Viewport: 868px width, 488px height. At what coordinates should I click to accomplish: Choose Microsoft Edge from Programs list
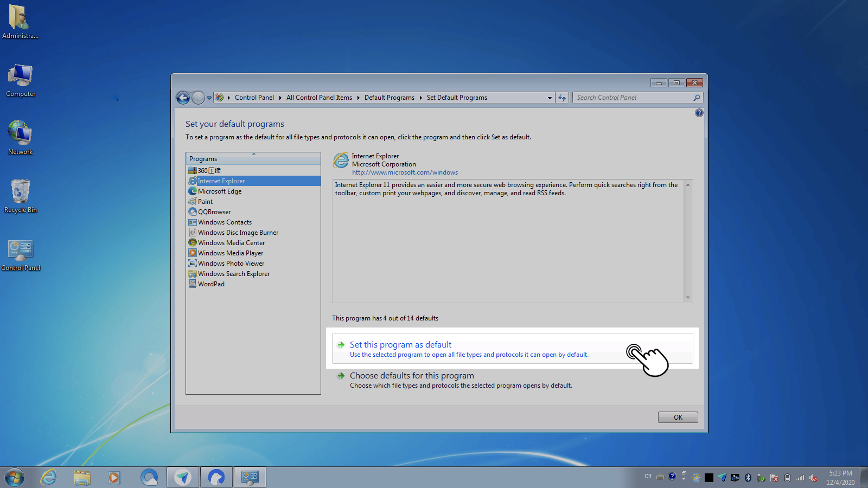[x=253, y=191]
